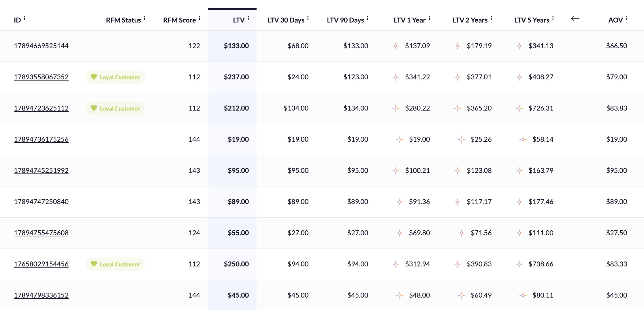Open the RFM Status column info tooltip

(x=145, y=17)
